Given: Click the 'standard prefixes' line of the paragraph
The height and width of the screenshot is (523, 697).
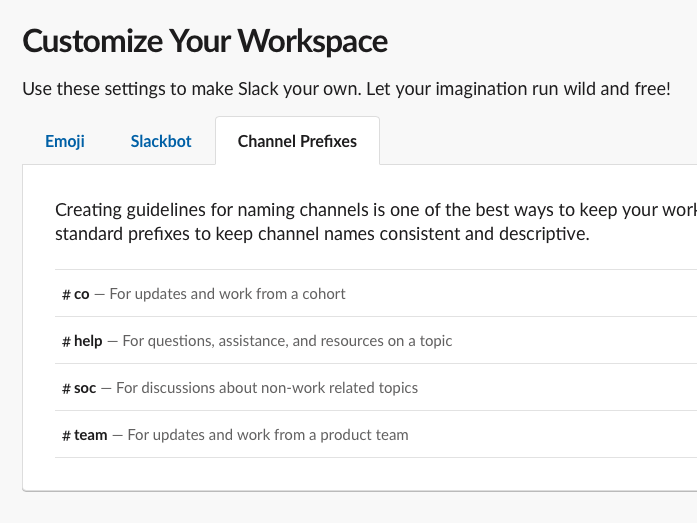Looking at the screenshot, I should point(322,236).
